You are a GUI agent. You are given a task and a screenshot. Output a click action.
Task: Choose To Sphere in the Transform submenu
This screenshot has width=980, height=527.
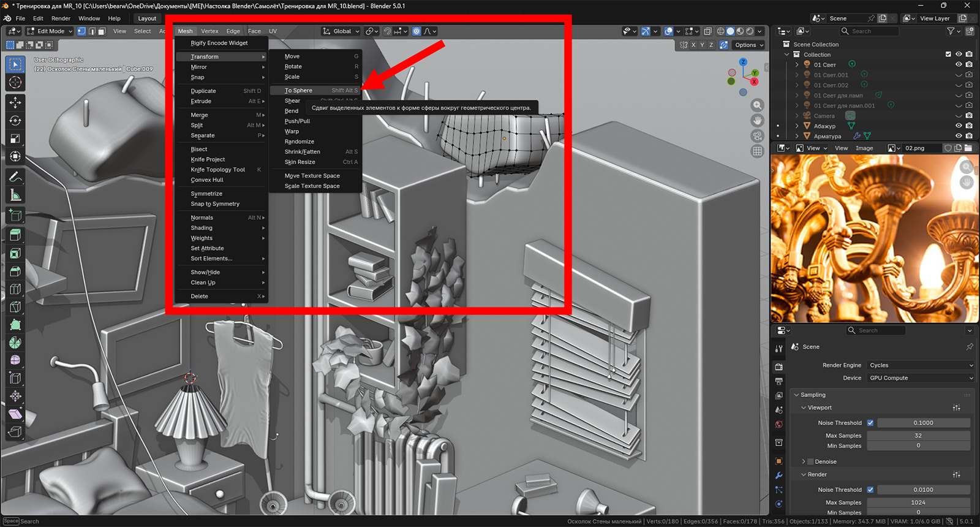[x=298, y=91]
